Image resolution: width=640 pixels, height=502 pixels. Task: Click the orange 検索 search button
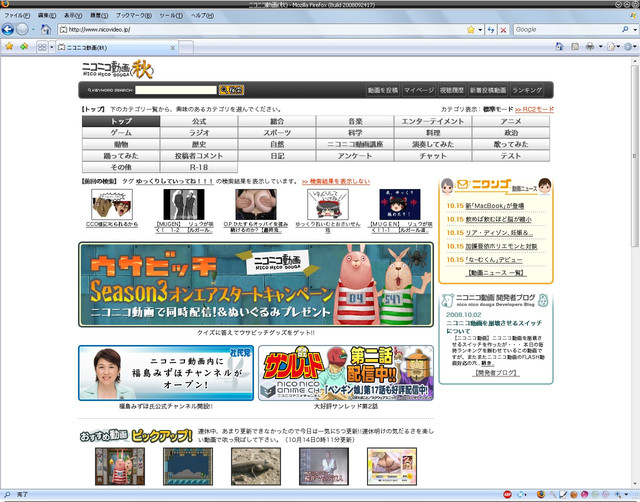click(231, 90)
